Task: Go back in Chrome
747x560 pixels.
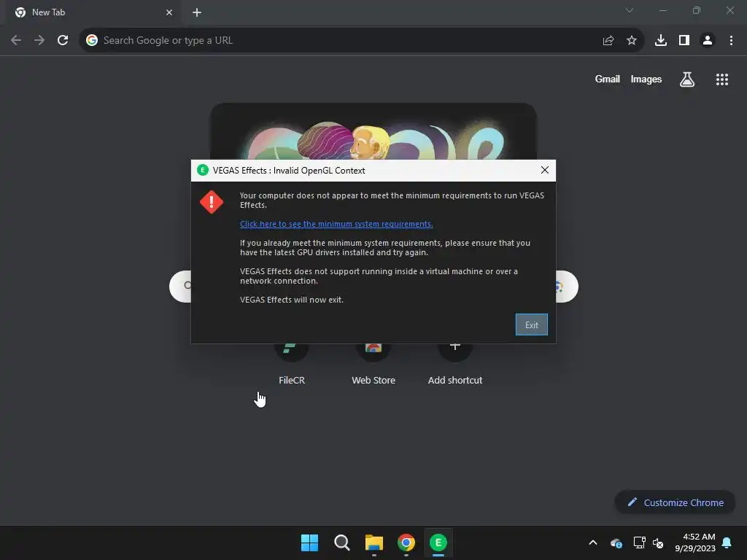Action: 16,41
